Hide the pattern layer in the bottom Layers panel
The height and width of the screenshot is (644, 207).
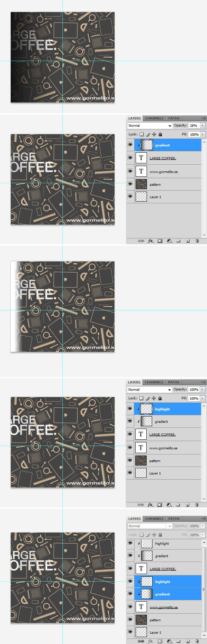pos(130,620)
